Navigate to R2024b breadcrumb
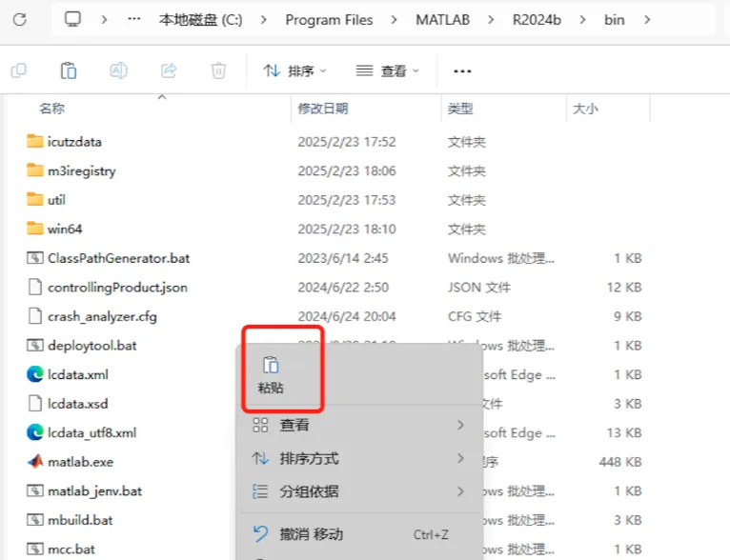Image resolution: width=730 pixels, height=560 pixels. 537,20
